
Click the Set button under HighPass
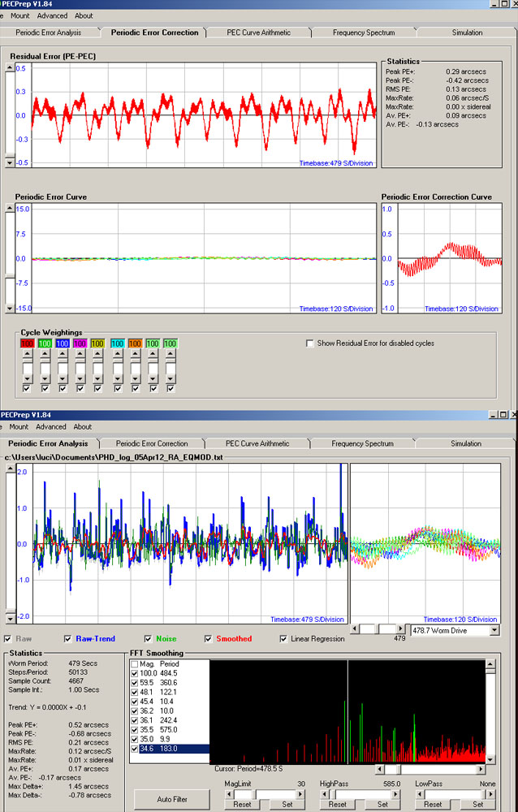click(x=382, y=804)
